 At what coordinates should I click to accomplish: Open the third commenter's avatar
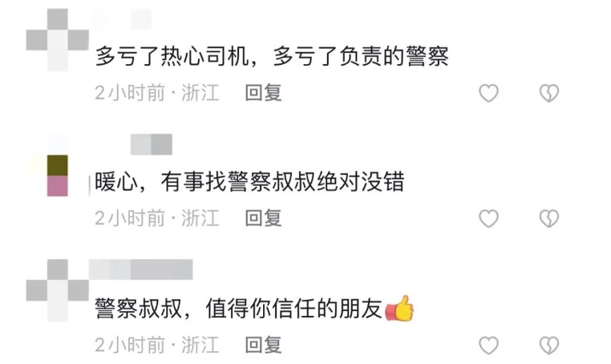pyautogui.click(x=57, y=290)
